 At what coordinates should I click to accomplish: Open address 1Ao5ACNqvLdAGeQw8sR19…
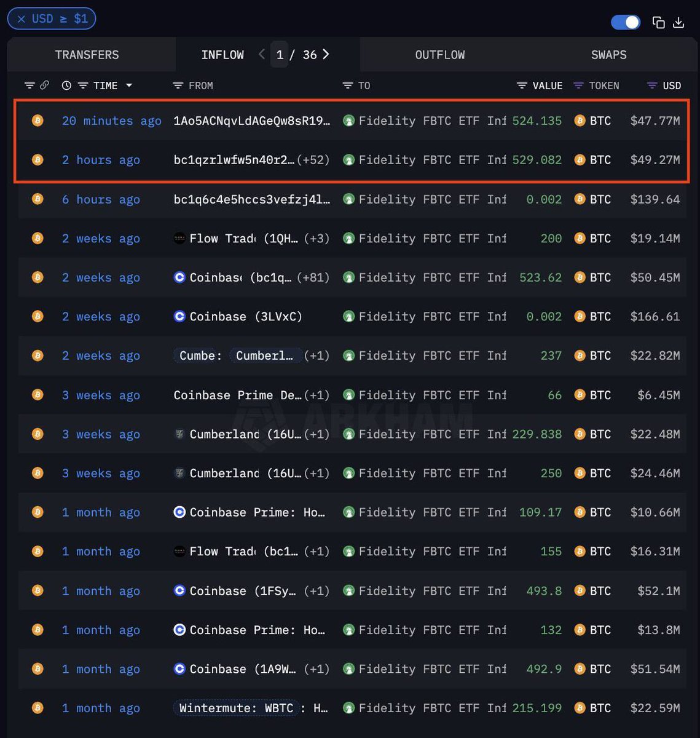click(252, 121)
